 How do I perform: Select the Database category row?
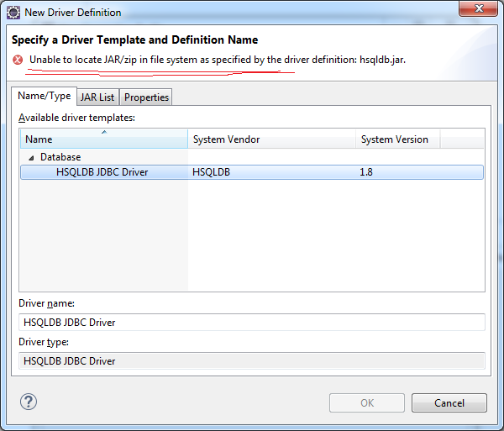pyautogui.click(x=252, y=157)
